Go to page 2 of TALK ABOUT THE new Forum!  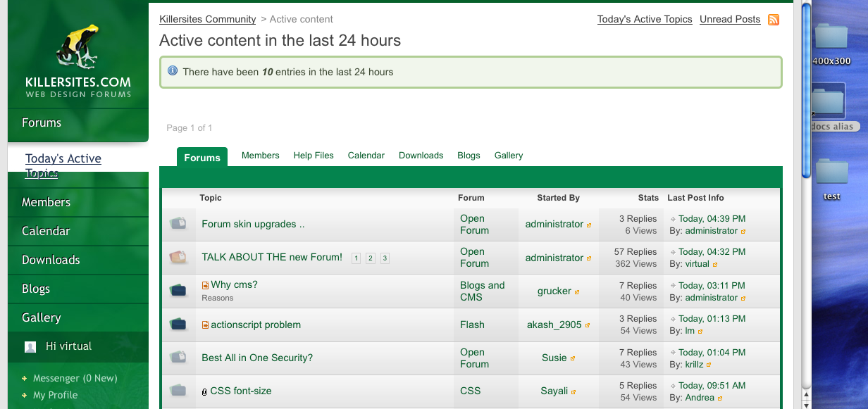(x=371, y=258)
